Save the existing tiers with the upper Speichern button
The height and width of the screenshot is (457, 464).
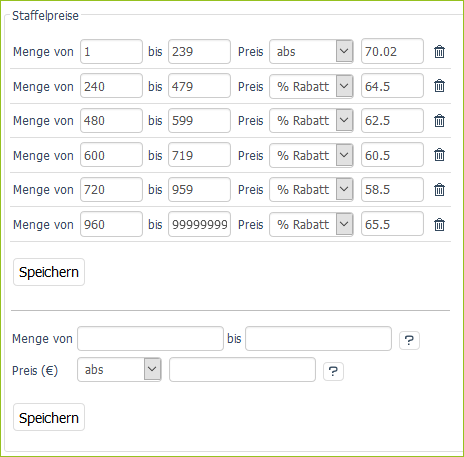click(x=49, y=272)
